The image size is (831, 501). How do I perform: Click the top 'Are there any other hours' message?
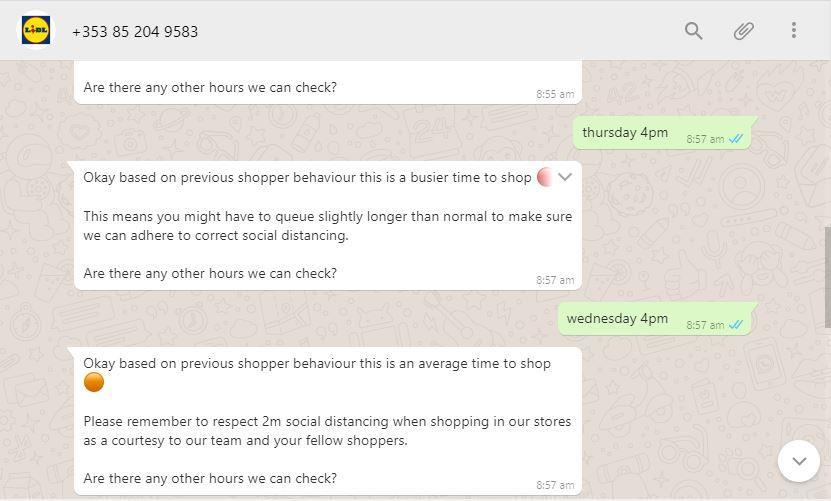pos(210,87)
